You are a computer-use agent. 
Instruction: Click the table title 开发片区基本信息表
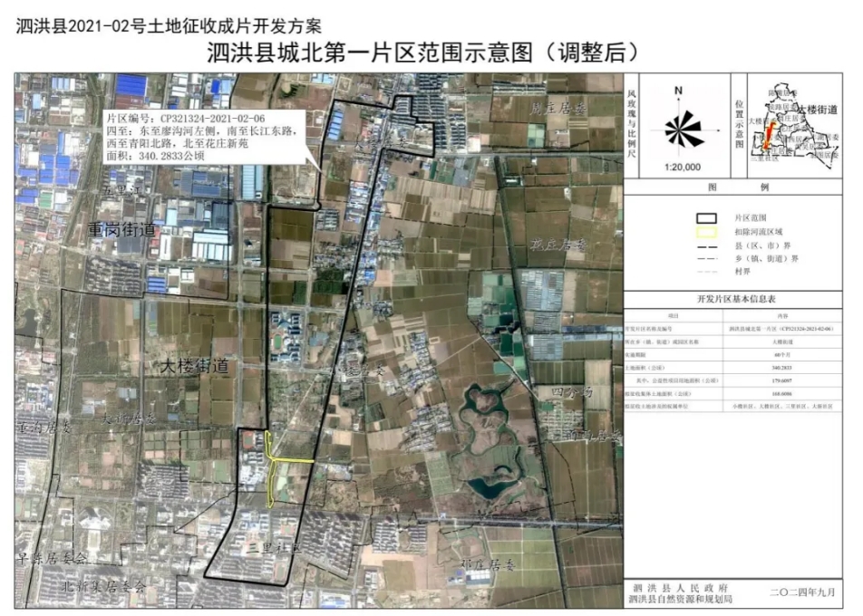736,299
